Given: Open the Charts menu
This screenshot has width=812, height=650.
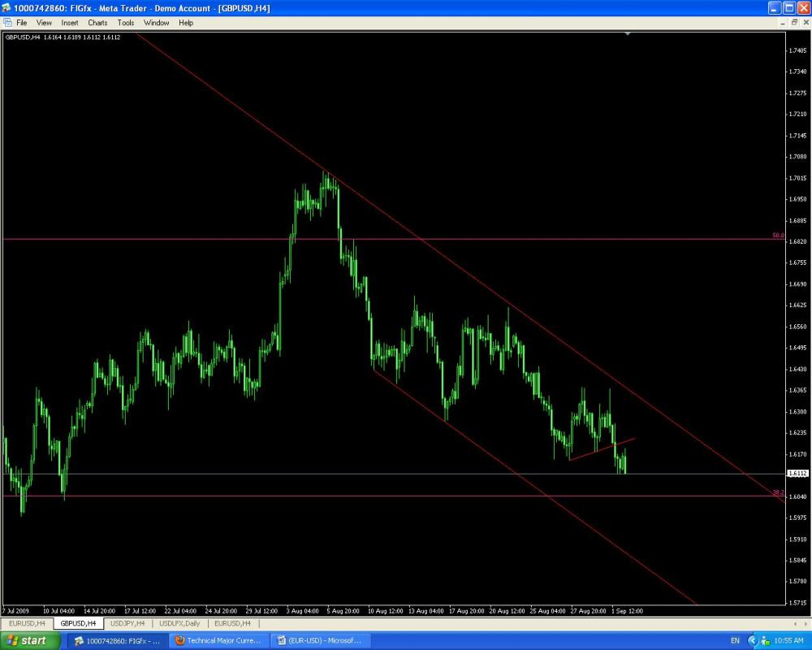Looking at the screenshot, I should coord(97,23).
